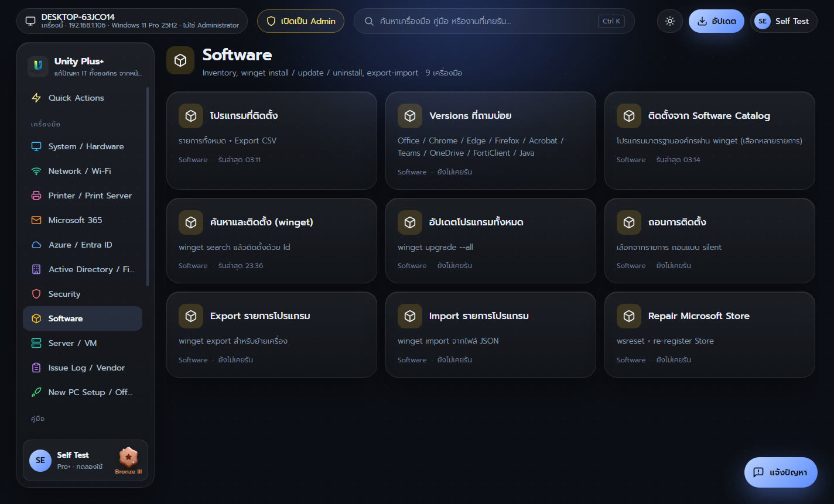Click the search input field
Screen dimensions: 834x504
pyautogui.click(x=494, y=21)
